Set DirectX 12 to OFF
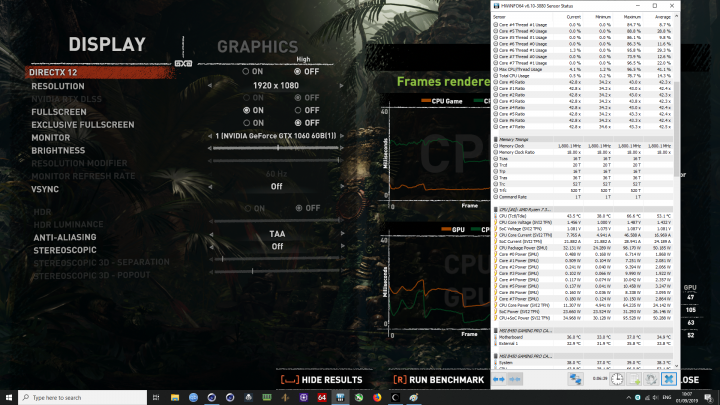The image size is (720, 405). [x=298, y=72]
